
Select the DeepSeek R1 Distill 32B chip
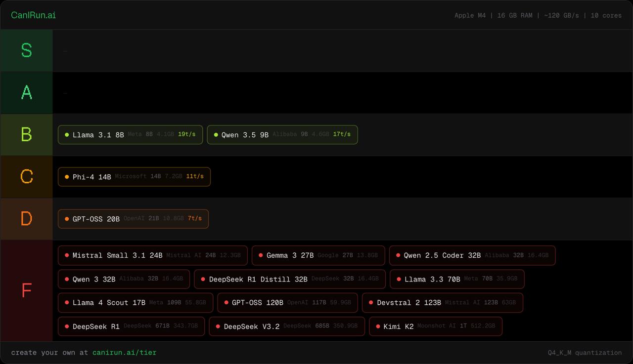coord(290,279)
